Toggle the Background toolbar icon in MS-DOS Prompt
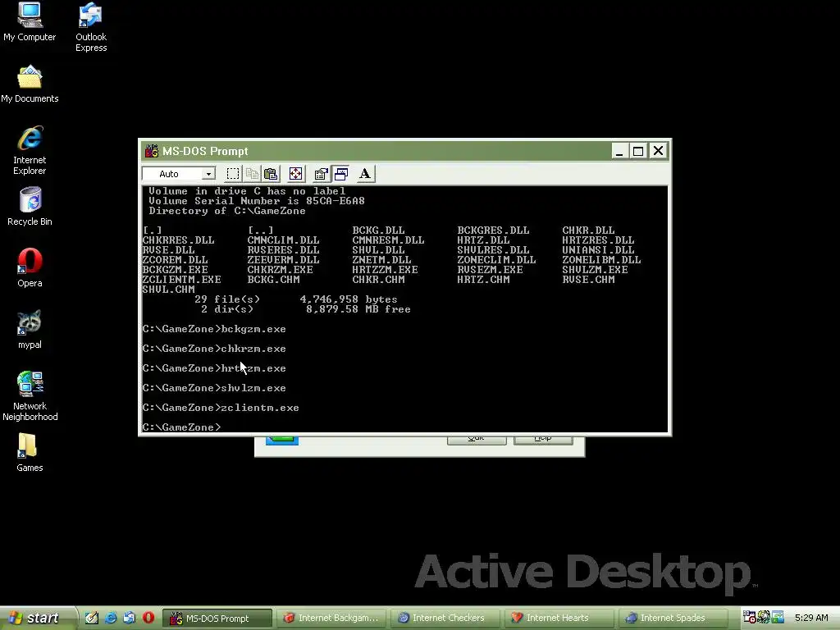Image resolution: width=840 pixels, height=630 pixels. [340, 174]
